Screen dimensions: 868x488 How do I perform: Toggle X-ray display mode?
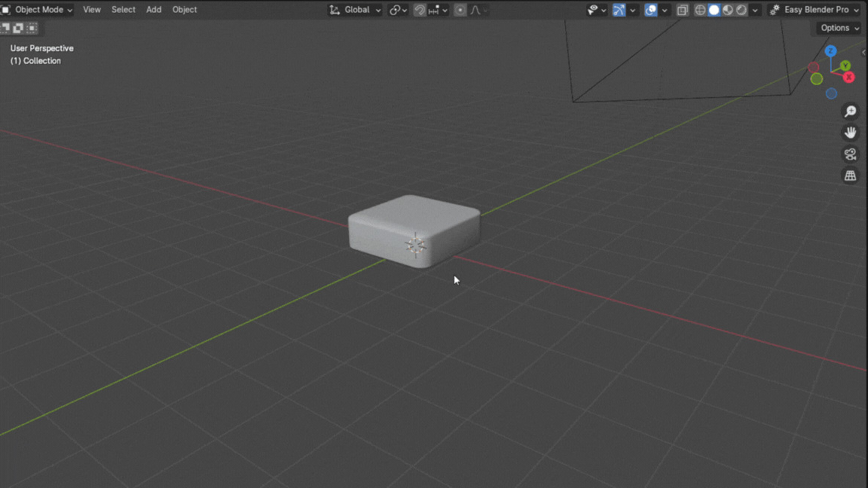(682, 10)
